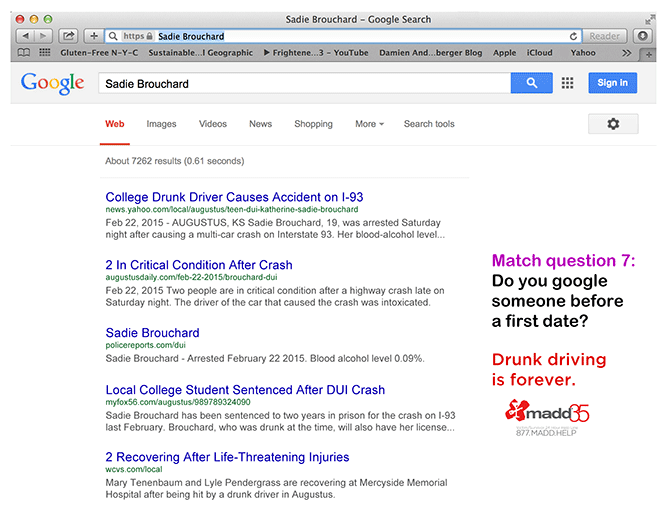This screenshot has height=515, width=668.
Task: Open the settings gear button
Action: [613, 124]
